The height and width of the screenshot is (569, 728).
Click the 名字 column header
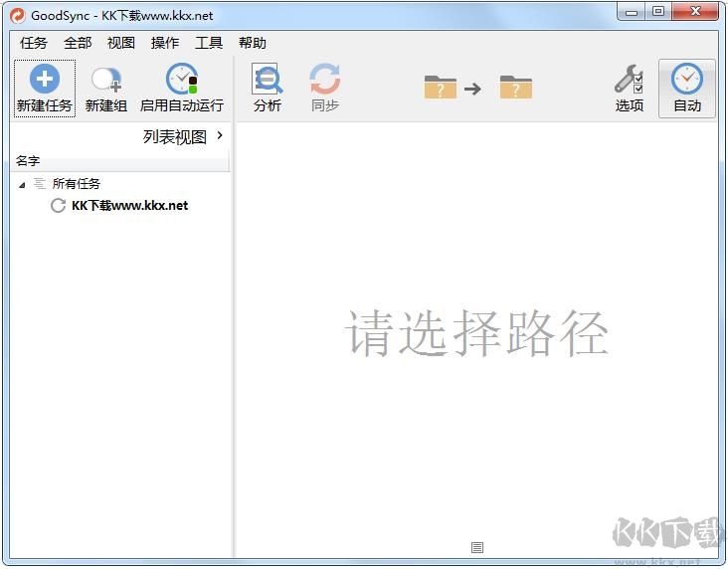119,161
